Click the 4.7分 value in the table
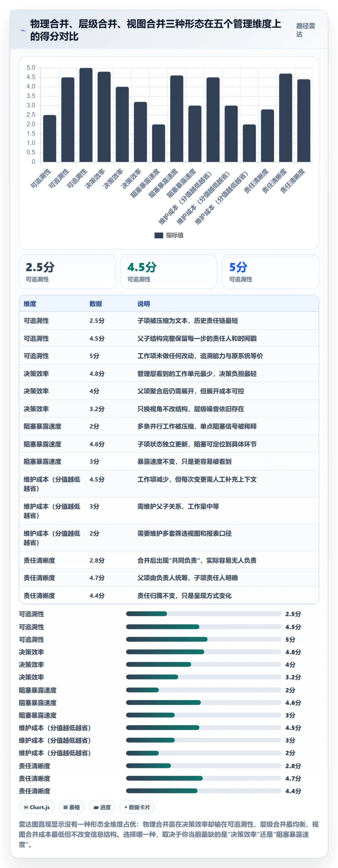This screenshot has height=868, width=338. point(97,578)
